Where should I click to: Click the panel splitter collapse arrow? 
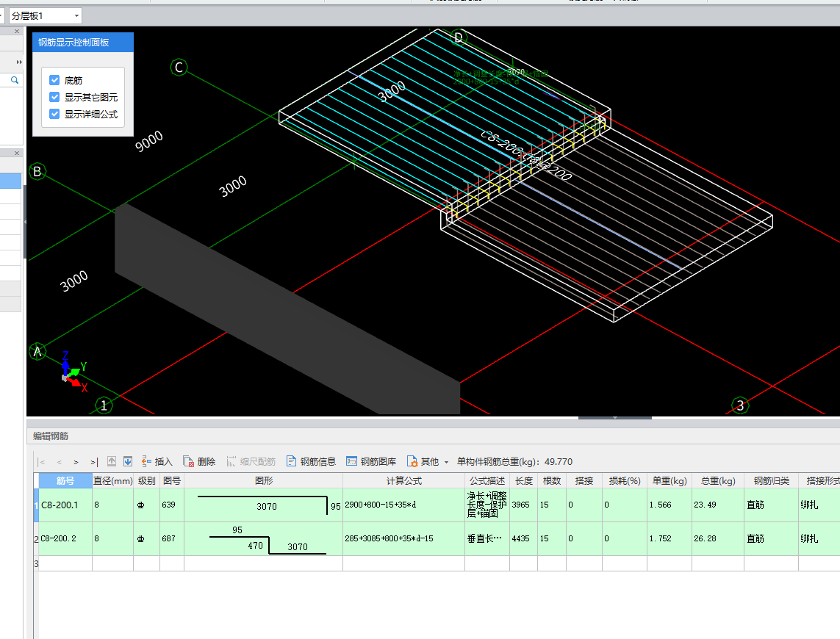click(x=615, y=417)
